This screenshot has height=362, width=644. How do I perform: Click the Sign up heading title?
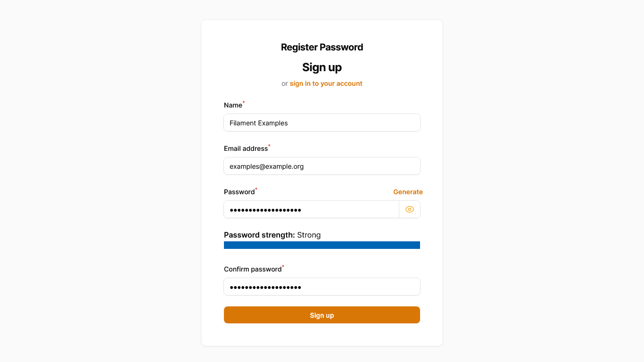click(x=322, y=67)
